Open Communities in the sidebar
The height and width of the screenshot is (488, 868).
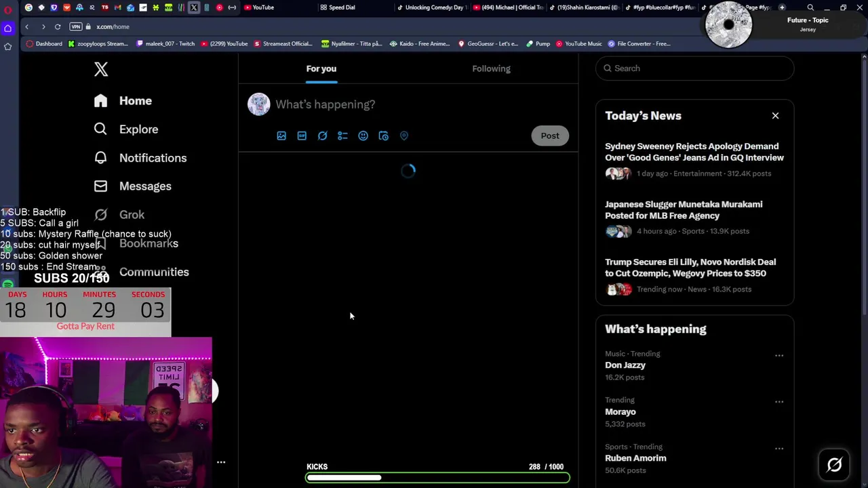pos(142,272)
